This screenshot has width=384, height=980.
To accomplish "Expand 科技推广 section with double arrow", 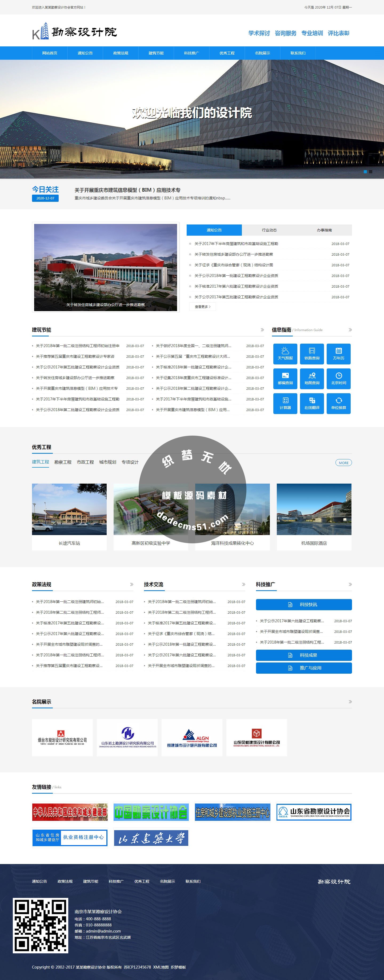I will 350,584.
